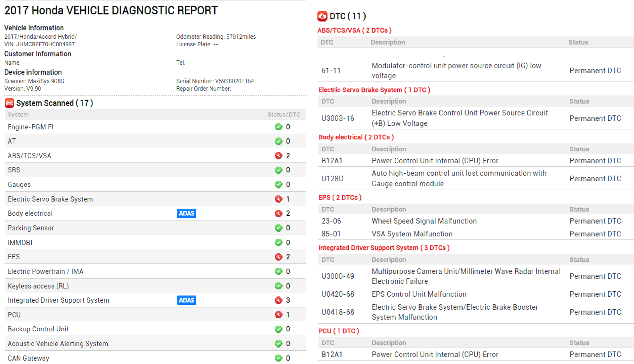Image resolution: width=634 pixels, height=364 pixels.
Task: Click the red car icon beside System Scanned
Action: 10,103
